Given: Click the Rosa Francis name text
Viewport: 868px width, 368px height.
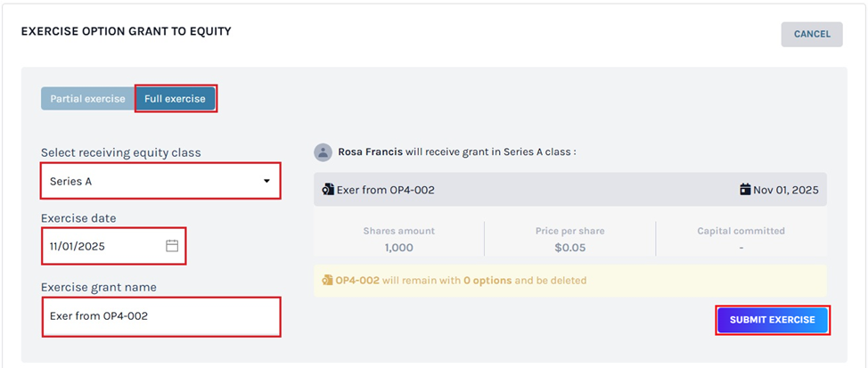Looking at the screenshot, I should click(x=370, y=152).
